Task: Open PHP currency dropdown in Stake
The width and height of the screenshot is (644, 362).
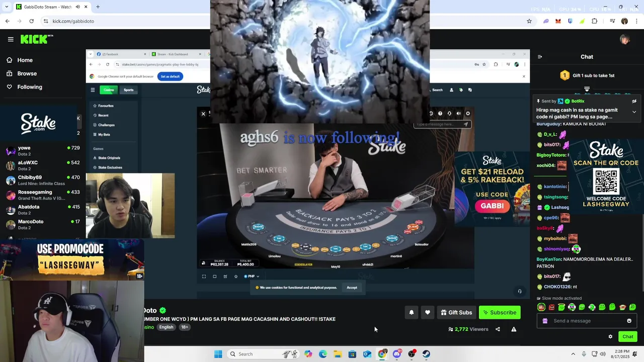Action: tap(252, 276)
